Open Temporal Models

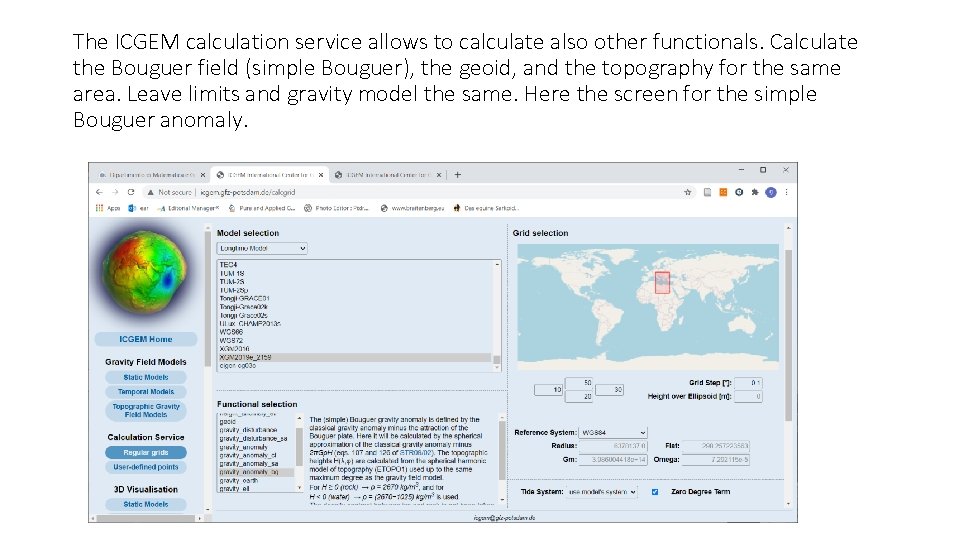coord(146,392)
